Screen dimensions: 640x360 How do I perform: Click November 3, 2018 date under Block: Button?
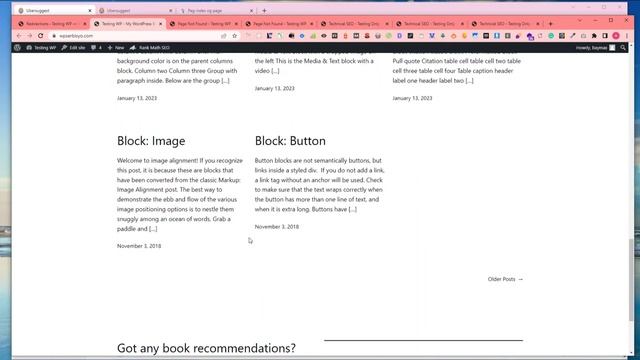pos(277,227)
